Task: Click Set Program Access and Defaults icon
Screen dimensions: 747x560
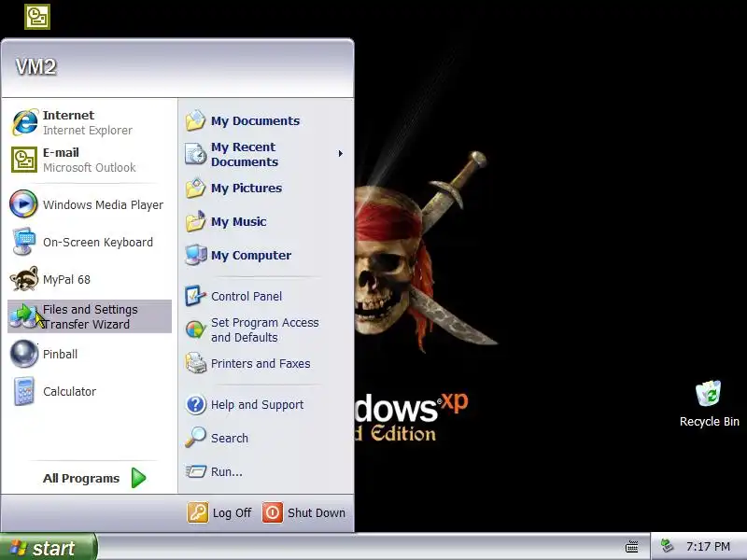Action: pyautogui.click(x=195, y=329)
